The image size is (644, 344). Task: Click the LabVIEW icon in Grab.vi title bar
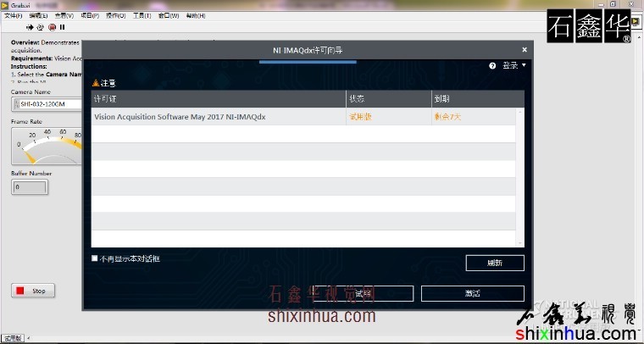coord(5,5)
